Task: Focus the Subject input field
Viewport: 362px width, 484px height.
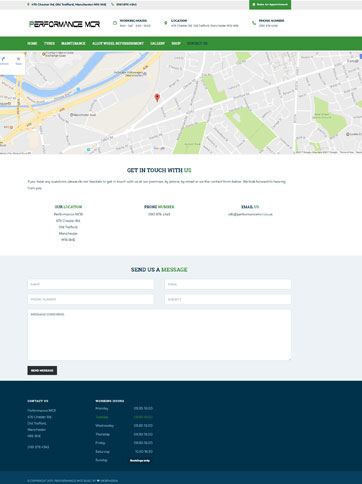Action: pyautogui.click(x=228, y=299)
